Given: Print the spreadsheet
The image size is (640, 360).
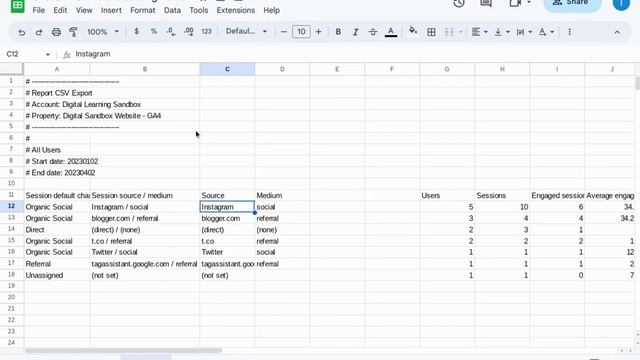Looking at the screenshot, I should coord(56,32).
